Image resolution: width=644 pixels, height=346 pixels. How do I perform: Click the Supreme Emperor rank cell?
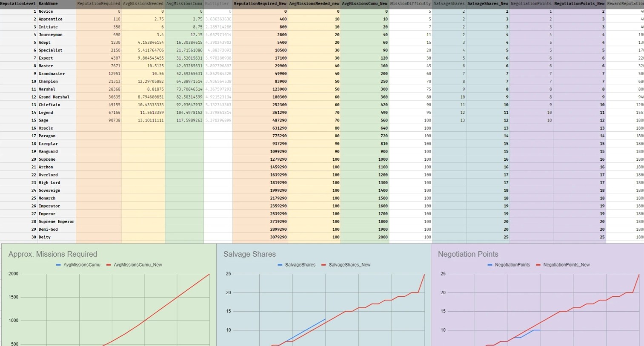pyautogui.click(x=57, y=222)
